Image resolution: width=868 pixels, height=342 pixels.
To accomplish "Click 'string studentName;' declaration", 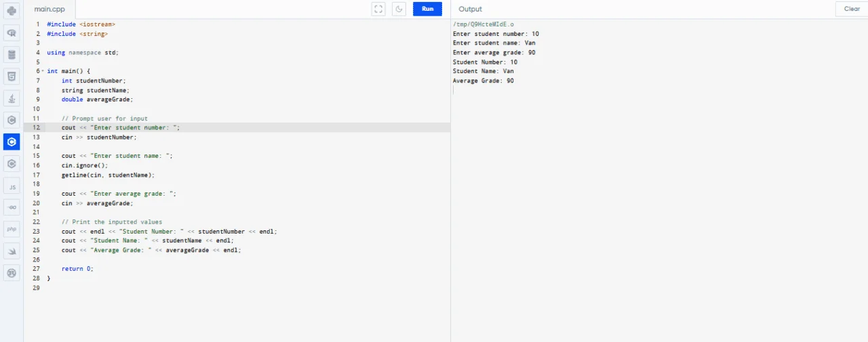I will (x=95, y=90).
